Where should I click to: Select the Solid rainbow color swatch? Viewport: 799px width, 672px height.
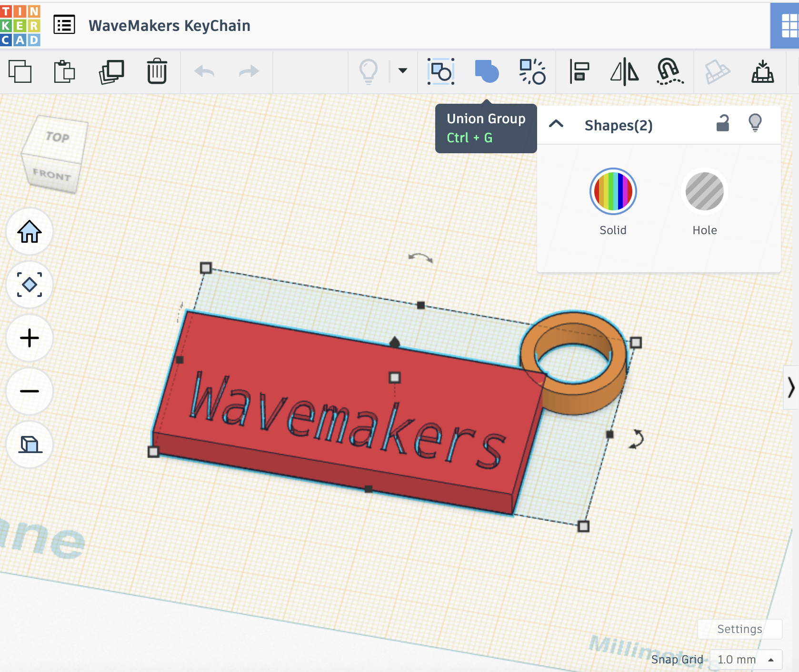613,191
